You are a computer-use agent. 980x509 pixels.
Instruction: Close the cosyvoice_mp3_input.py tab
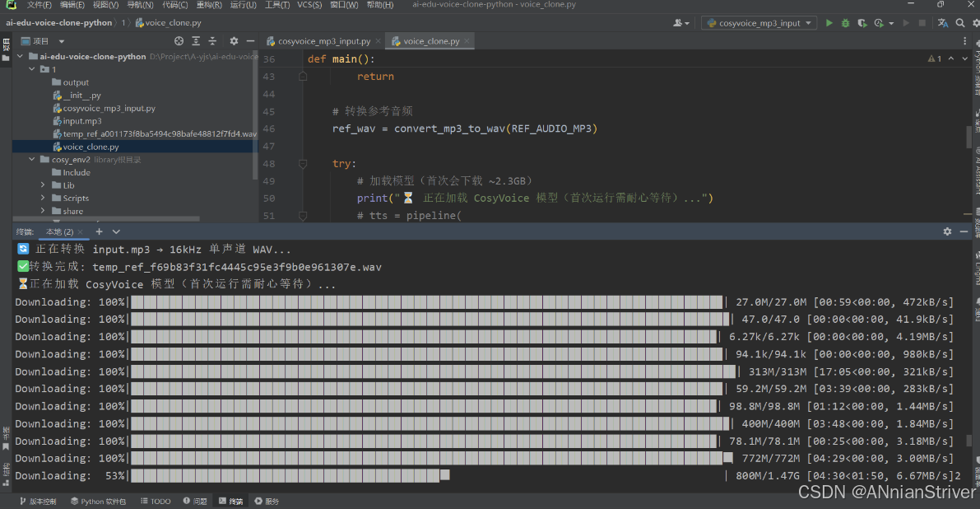pyautogui.click(x=379, y=41)
